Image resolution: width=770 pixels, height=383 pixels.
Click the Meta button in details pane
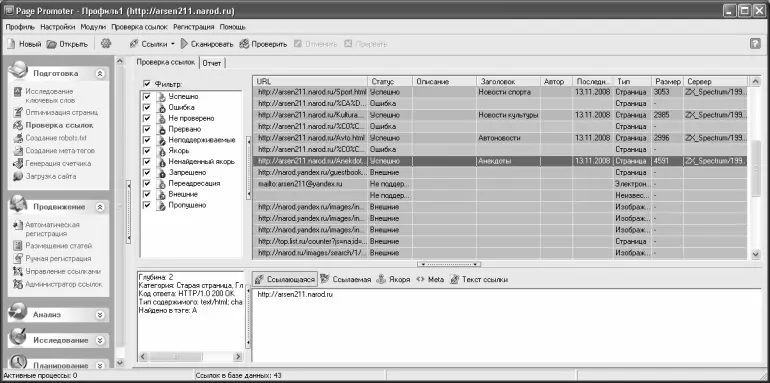(x=430, y=279)
